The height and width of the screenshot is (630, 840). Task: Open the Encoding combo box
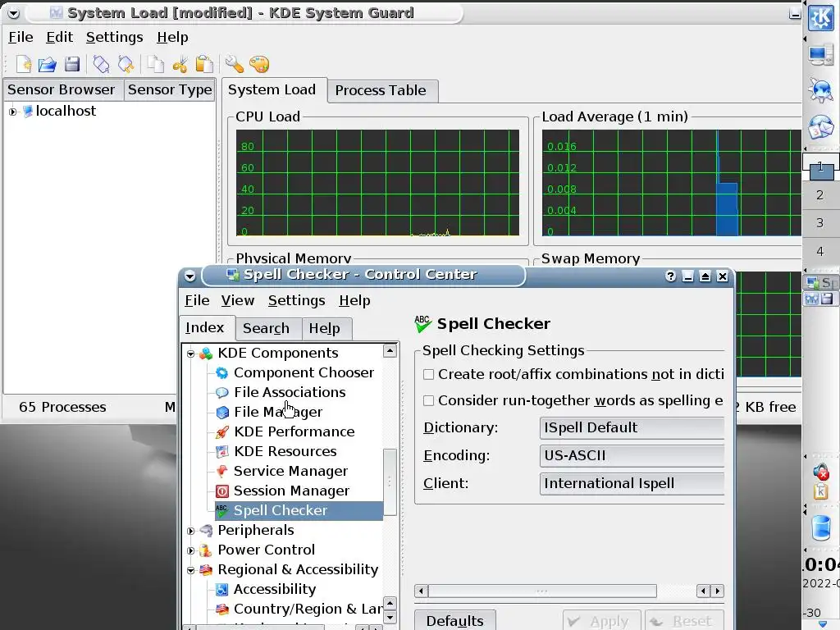632,455
